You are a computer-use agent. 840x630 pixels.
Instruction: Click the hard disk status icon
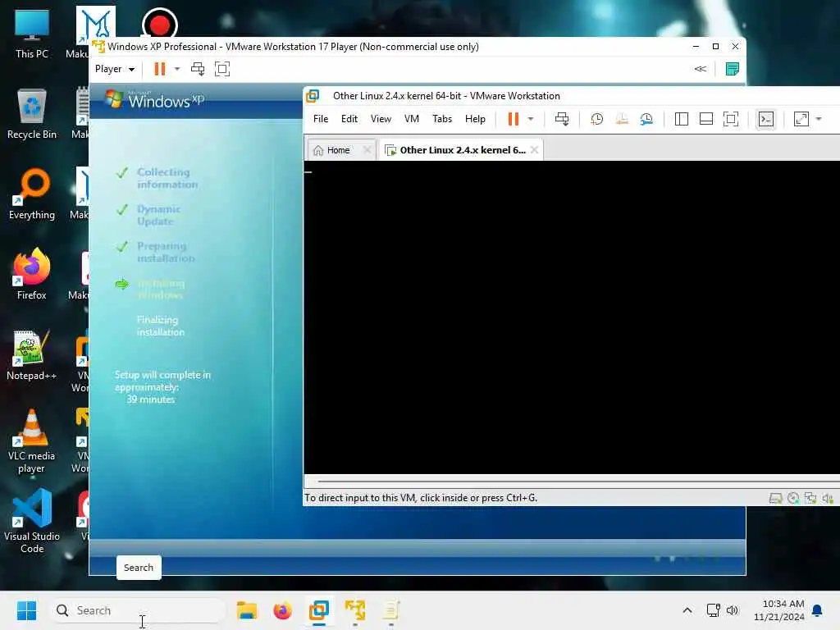pyautogui.click(x=775, y=498)
